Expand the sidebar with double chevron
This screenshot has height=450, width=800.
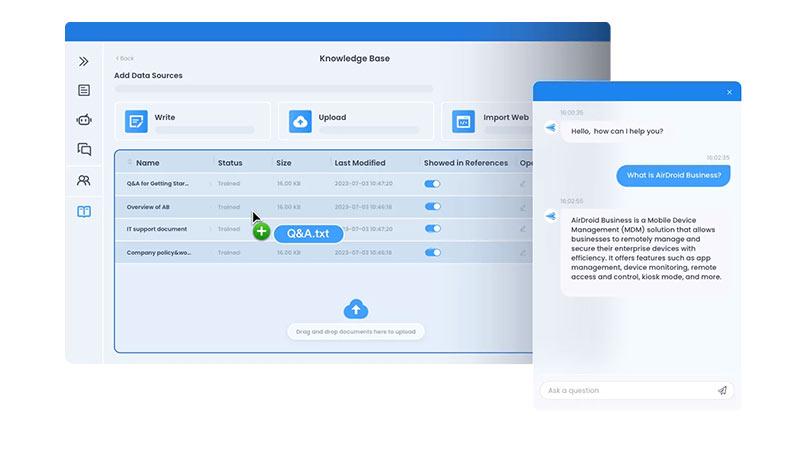[x=84, y=62]
